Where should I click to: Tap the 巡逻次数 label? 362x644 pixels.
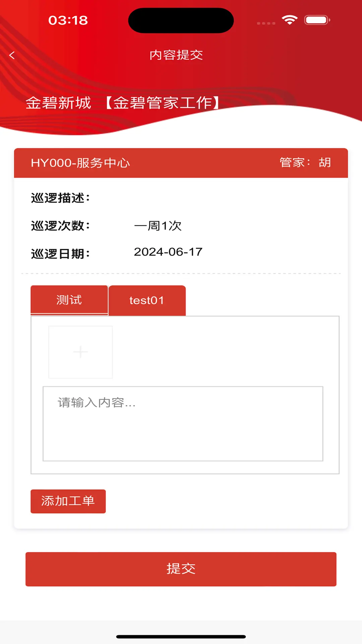pos(60,226)
